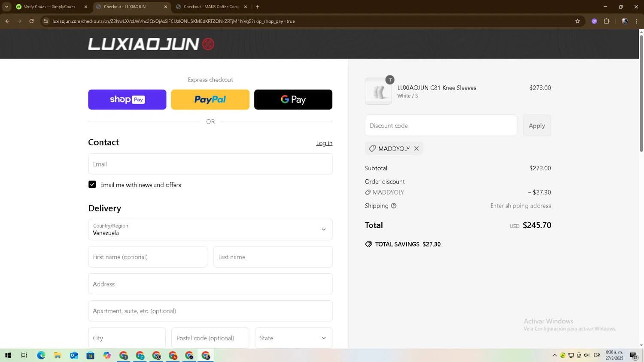Close the Checkout - LUXIAOJUN tab
Image resolution: width=644 pixels, height=362 pixels.
(x=166, y=7)
